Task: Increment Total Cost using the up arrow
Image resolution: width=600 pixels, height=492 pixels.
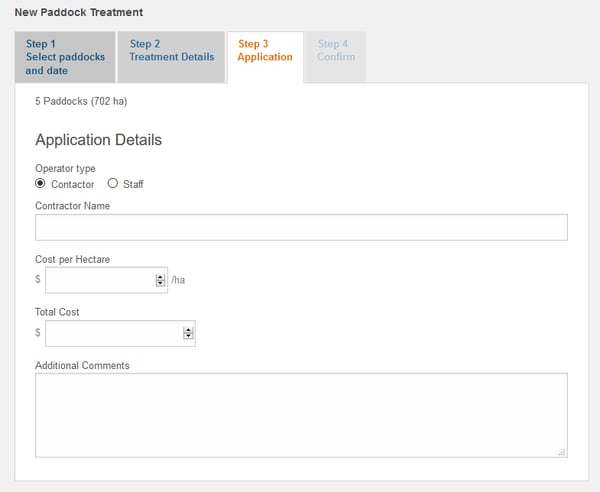Action: (188, 330)
